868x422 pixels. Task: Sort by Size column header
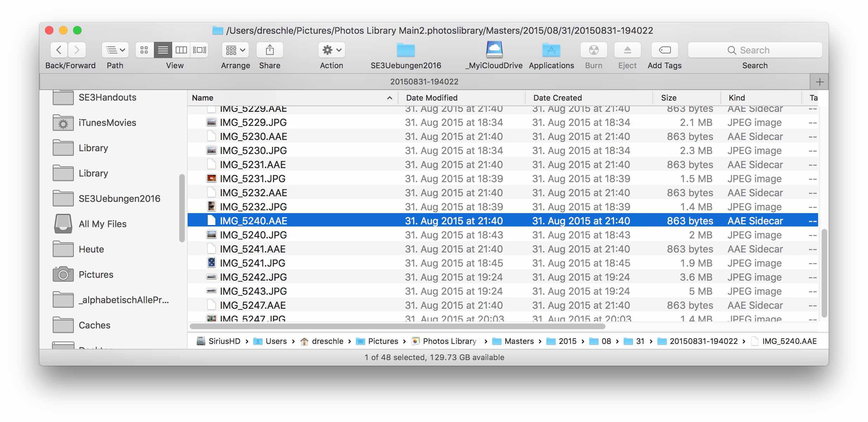(x=668, y=98)
